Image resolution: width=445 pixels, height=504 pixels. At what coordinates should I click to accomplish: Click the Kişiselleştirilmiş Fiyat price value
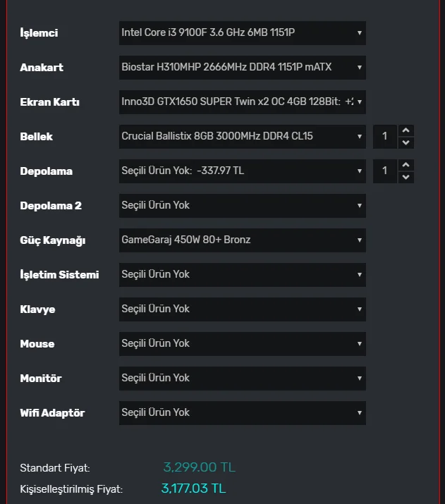point(193,488)
